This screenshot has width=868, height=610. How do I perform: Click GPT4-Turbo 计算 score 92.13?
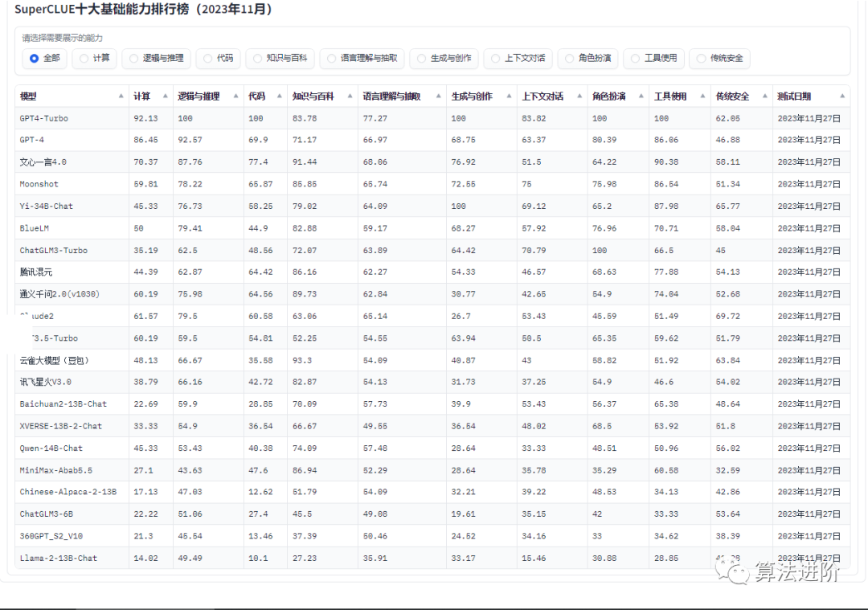(x=145, y=118)
